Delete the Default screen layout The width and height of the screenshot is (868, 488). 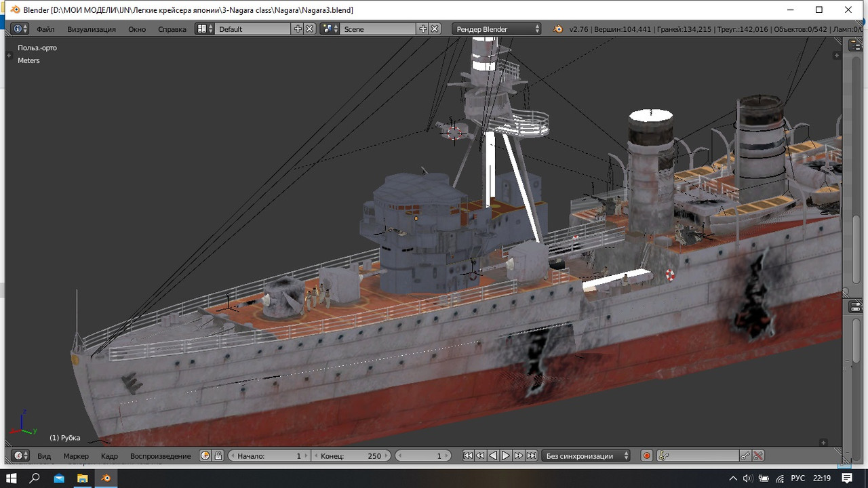tap(309, 29)
